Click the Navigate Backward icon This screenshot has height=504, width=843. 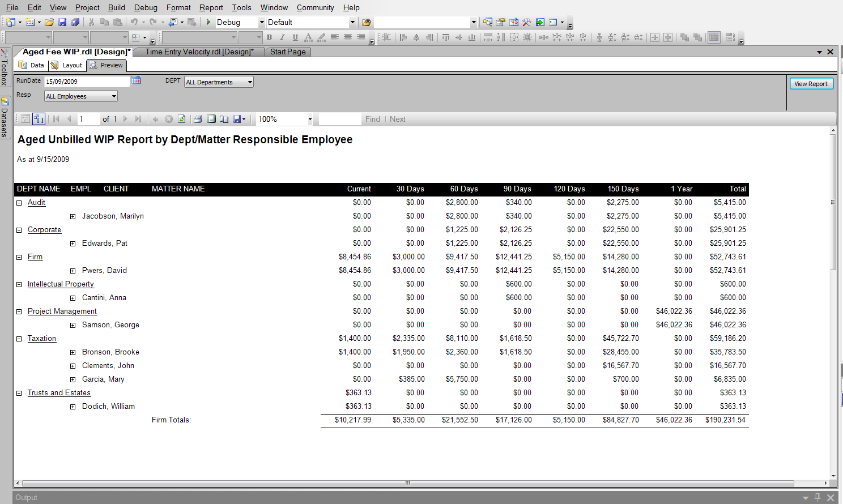[x=173, y=22]
